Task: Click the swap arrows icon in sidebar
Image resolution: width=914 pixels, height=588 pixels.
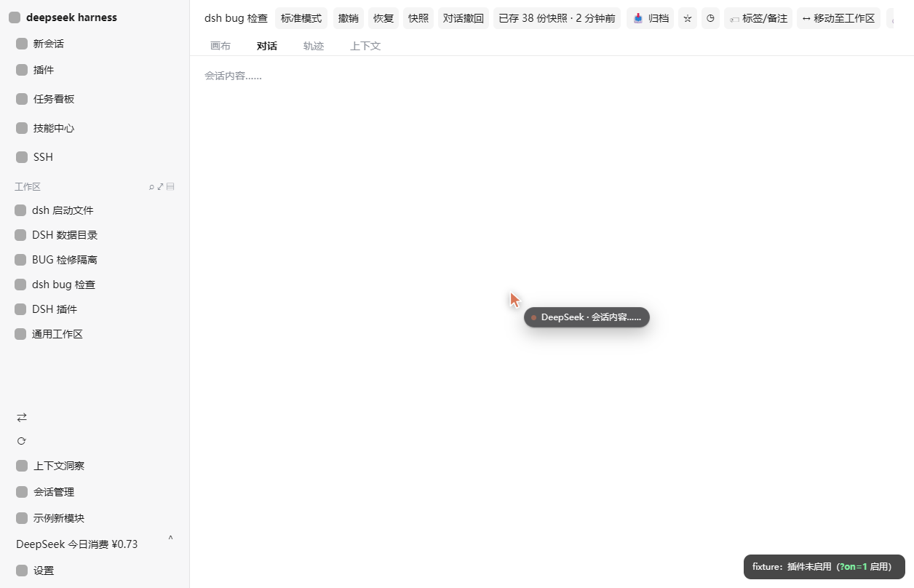Action: click(22, 418)
